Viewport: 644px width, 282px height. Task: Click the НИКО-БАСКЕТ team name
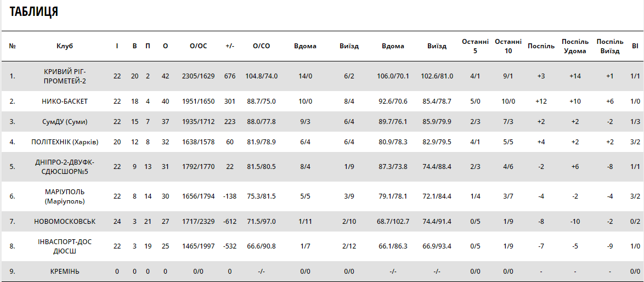click(65, 101)
